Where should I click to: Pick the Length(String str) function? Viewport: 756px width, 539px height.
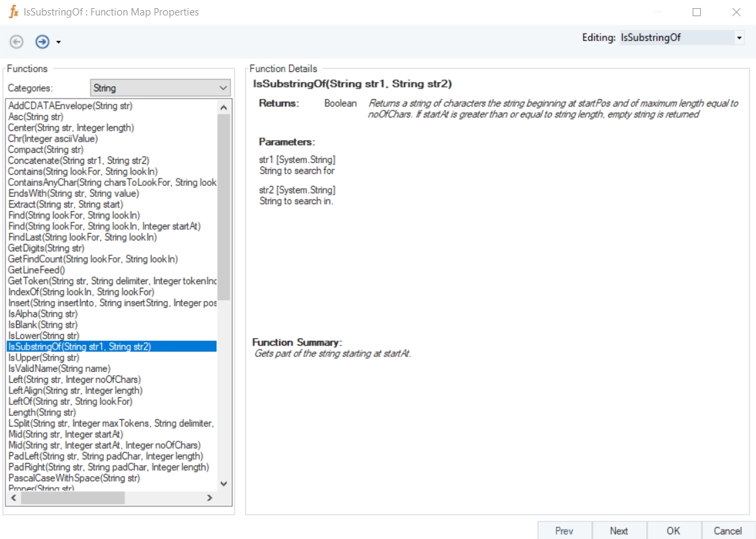click(42, 413)
